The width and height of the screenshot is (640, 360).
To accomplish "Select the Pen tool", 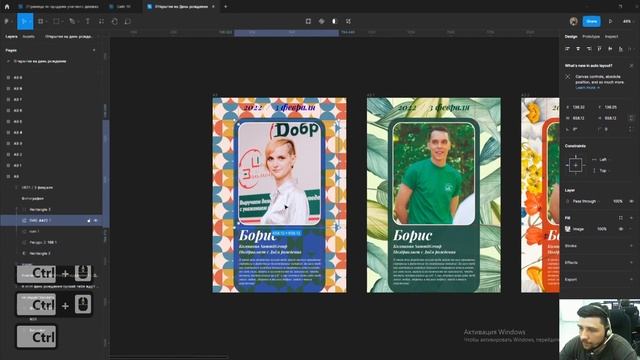I will tap(72, 21).
